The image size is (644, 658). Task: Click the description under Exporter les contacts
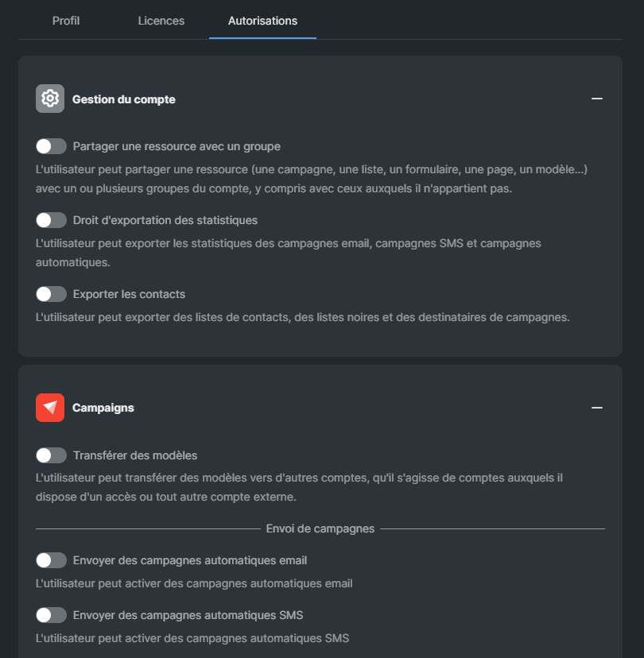(302, 317)
